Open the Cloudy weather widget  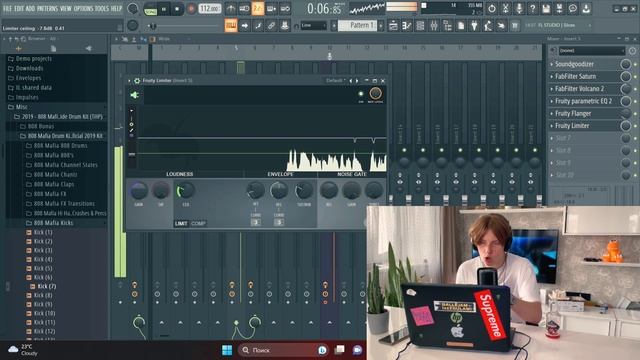click(x=22, y=350)
